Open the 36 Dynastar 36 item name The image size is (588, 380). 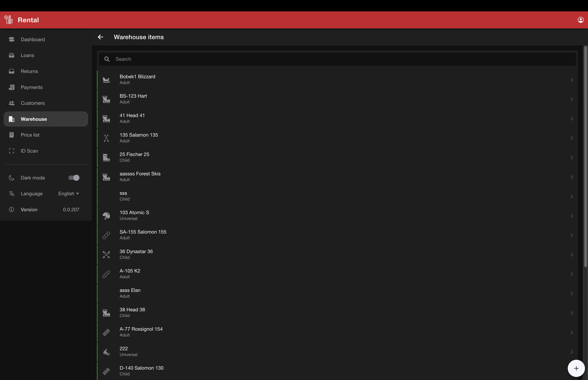136,251
